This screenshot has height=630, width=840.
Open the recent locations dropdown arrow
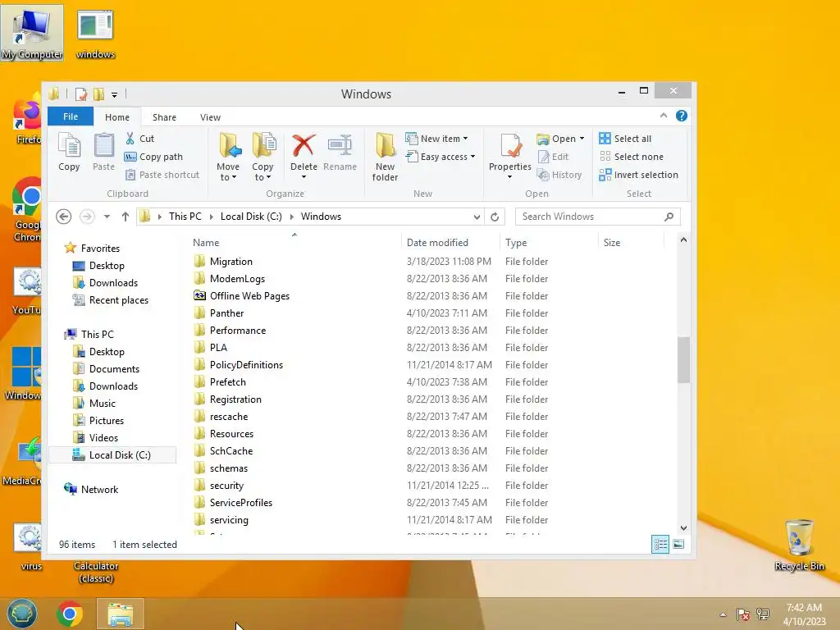tap(107, 217)
